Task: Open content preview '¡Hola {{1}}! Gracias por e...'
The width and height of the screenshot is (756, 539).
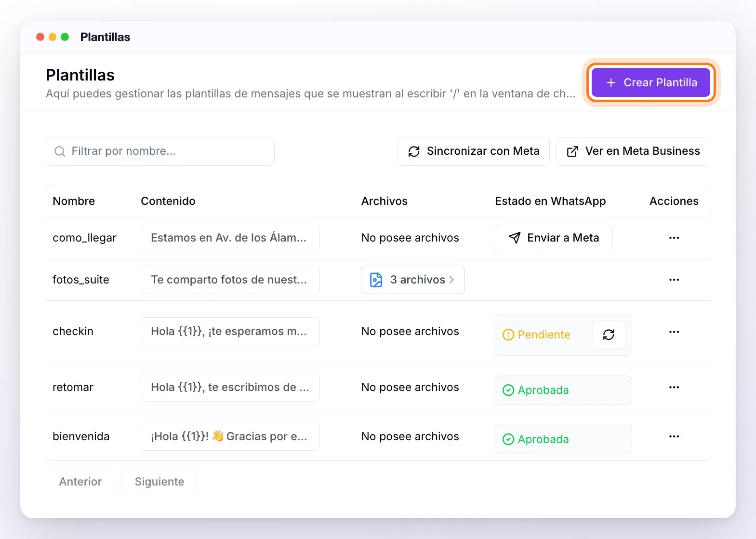Action: tap(230, 436)
